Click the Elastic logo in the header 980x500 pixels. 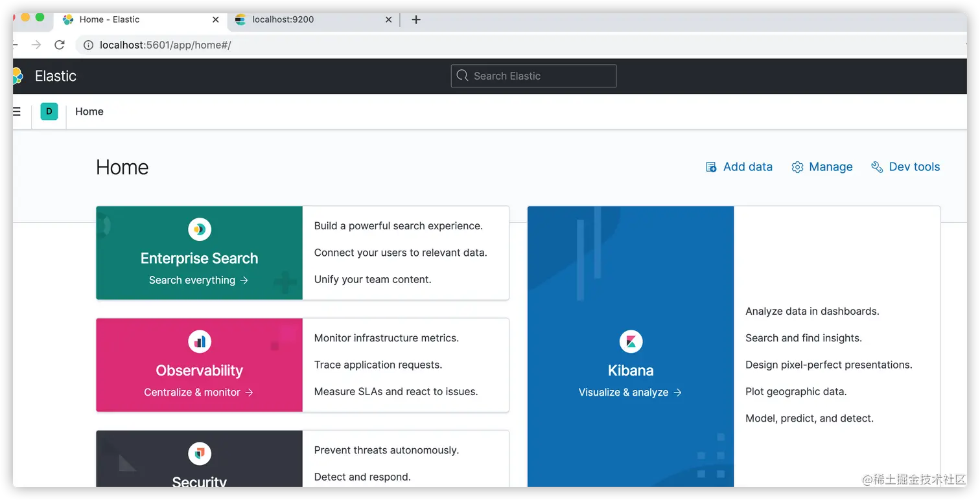17,76
